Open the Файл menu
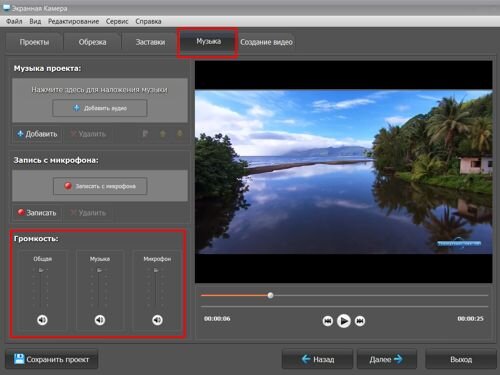This screenshot has width=500, height=375. click(x=14, y=21)
